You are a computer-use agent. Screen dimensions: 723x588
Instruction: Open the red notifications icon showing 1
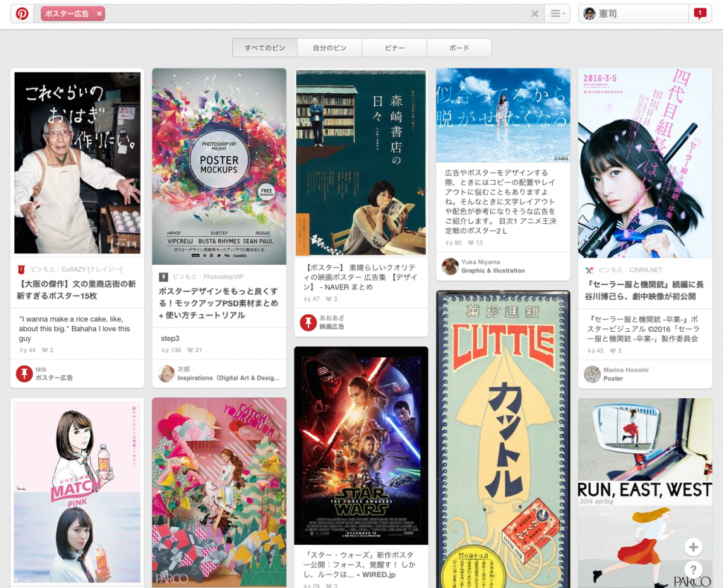coord(700,14)
